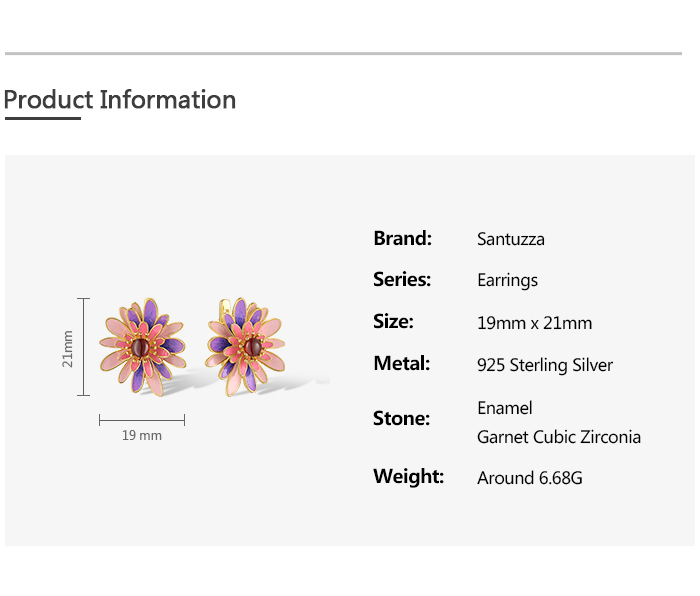The height and width of the screenshot is (596, 700).
Task: Click the dark underline beneath the heading
Action: coord(42,118)
